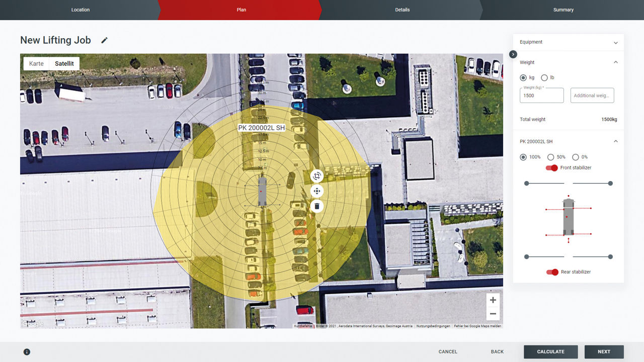Disable the Front stabilizer switch
Screen dimensions: 644x362
coord(552,168)
